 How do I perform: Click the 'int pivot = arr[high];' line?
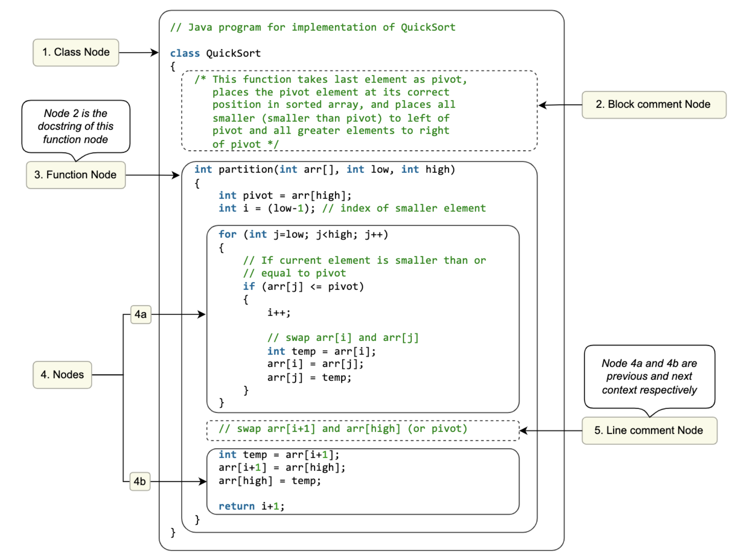(x=285, y=196)
